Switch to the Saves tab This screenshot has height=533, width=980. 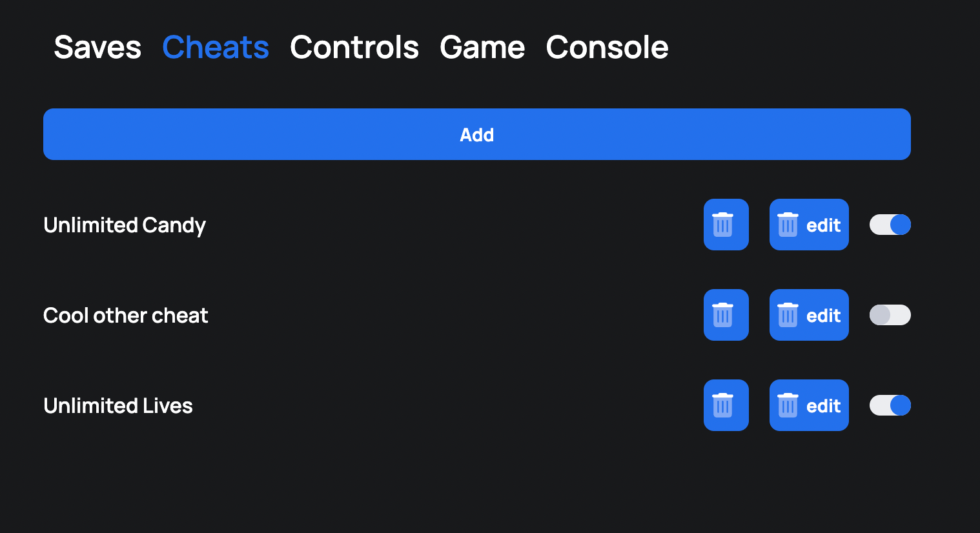point(97,47)
